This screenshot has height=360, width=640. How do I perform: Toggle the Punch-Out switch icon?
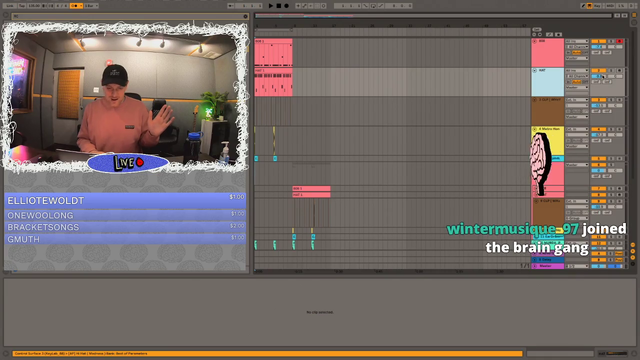381,6
